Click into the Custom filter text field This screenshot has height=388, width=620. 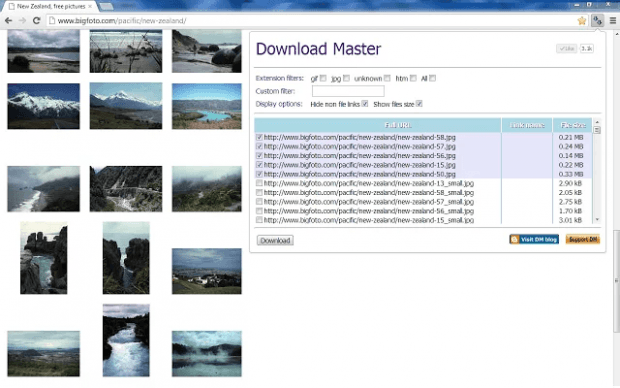[348, 91]
